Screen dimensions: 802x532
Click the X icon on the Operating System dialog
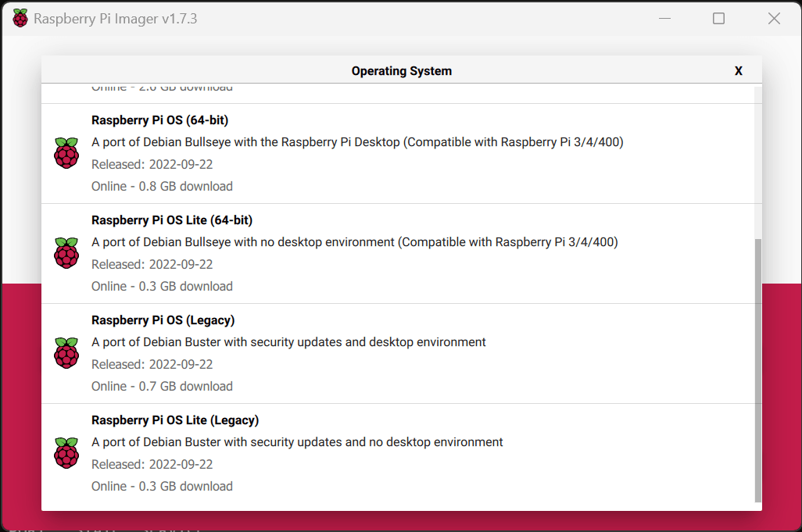738,70
